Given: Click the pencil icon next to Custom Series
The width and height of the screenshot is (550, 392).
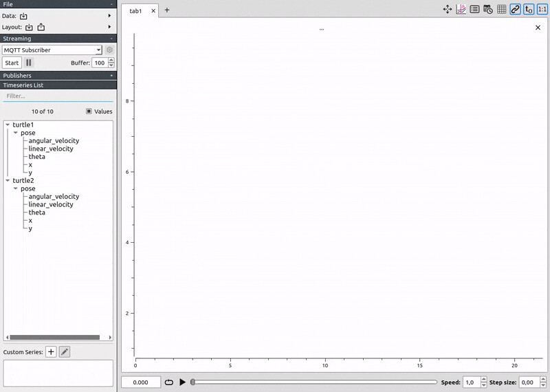Looking at the screenshot, I should point(64,352).
